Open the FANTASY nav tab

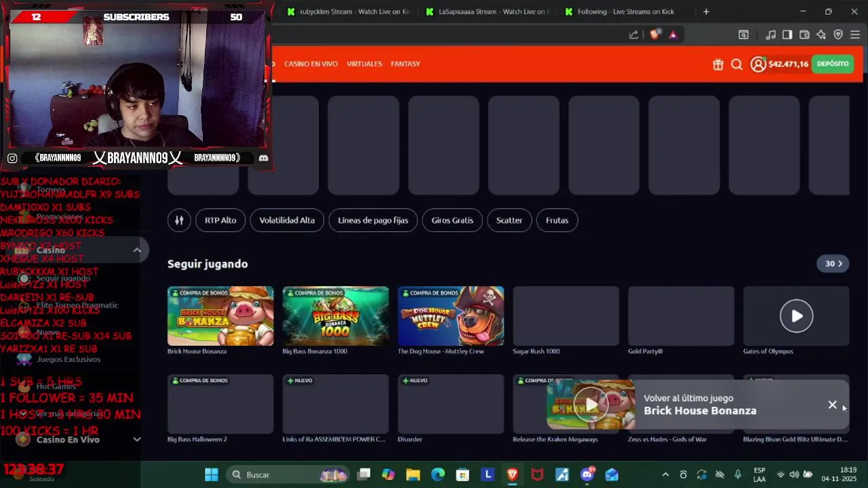(406, 64)
